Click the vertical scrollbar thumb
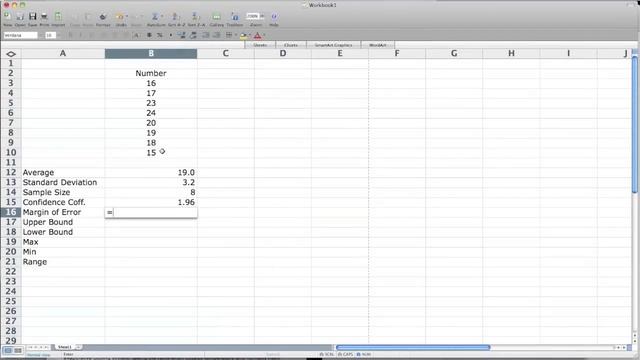Viewport: 640px width, 360px height. coord(635,124)
